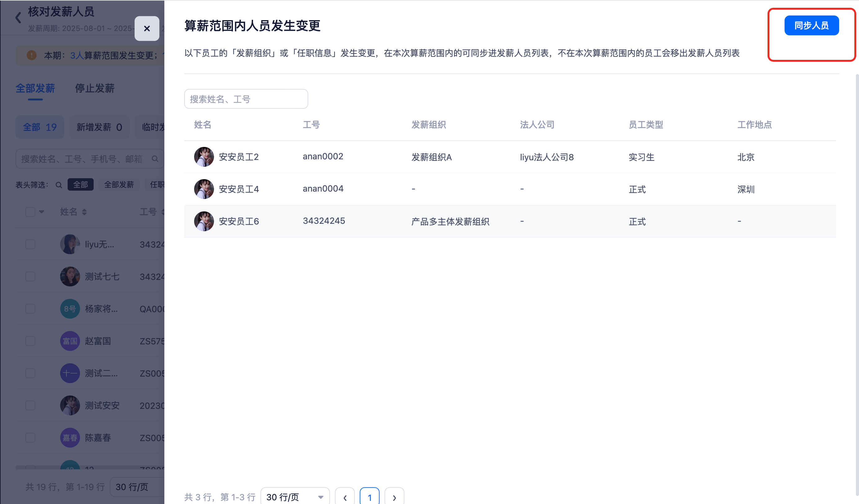Click the warning icon in the 本期 notice bar
859x504 pixels.
tap(32, 55)
